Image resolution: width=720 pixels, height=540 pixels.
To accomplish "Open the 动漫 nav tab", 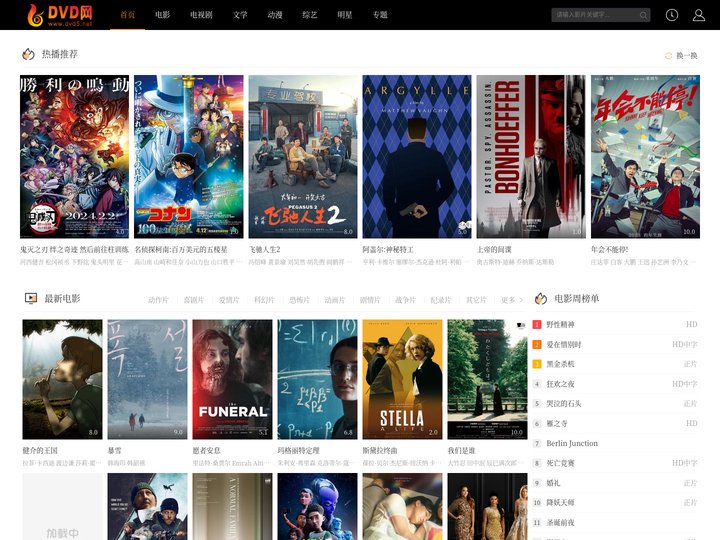I will tap(275, 15).
